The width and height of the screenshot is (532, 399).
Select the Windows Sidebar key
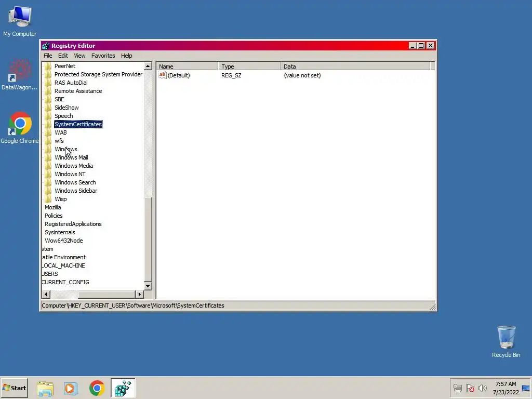[x=76, y=191]
